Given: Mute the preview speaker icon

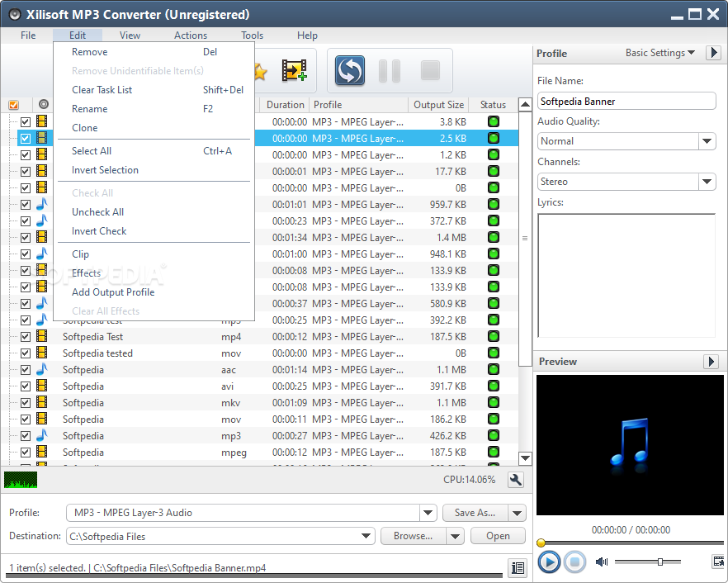Looking at the screenshot, I should point(602,562).
